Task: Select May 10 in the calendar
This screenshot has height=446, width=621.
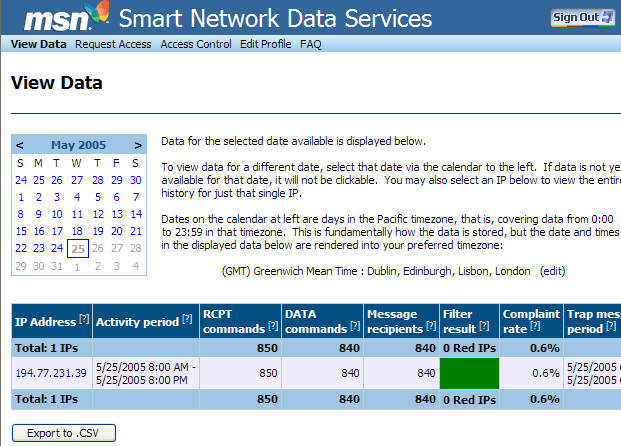Action: [x=57, y=214]
